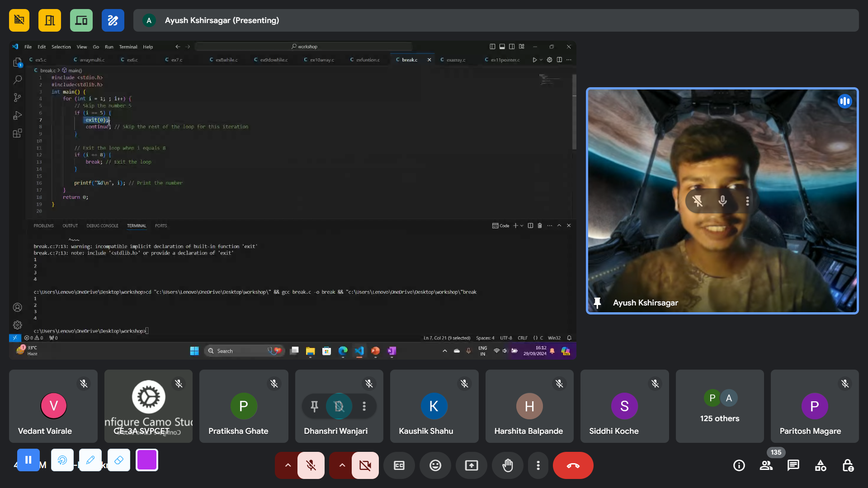Click the purple color swatch
This screenshot has height=488, width=868.
pyautogui.click(x=147, y=460)
